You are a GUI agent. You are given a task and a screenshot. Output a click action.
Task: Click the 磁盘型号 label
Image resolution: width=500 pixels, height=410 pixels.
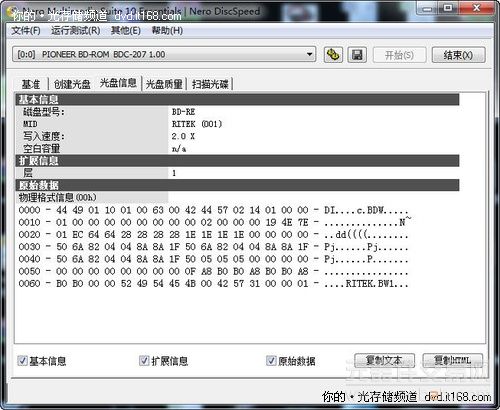(x=44, y=112)
